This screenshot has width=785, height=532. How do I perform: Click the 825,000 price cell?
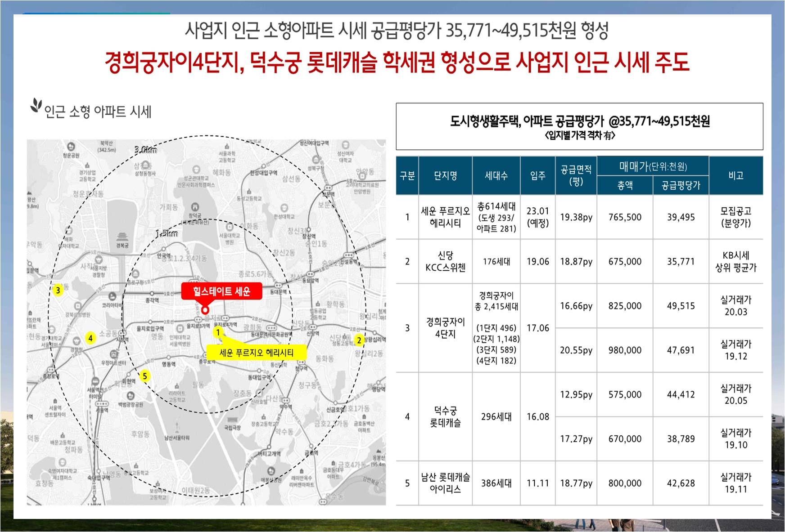(625, 306)
